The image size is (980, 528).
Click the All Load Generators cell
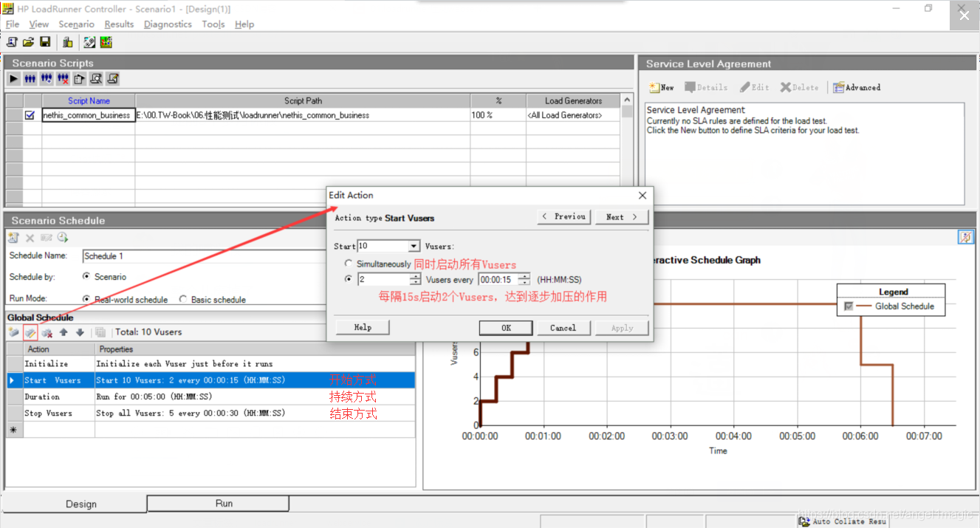(x=573, y=115)
